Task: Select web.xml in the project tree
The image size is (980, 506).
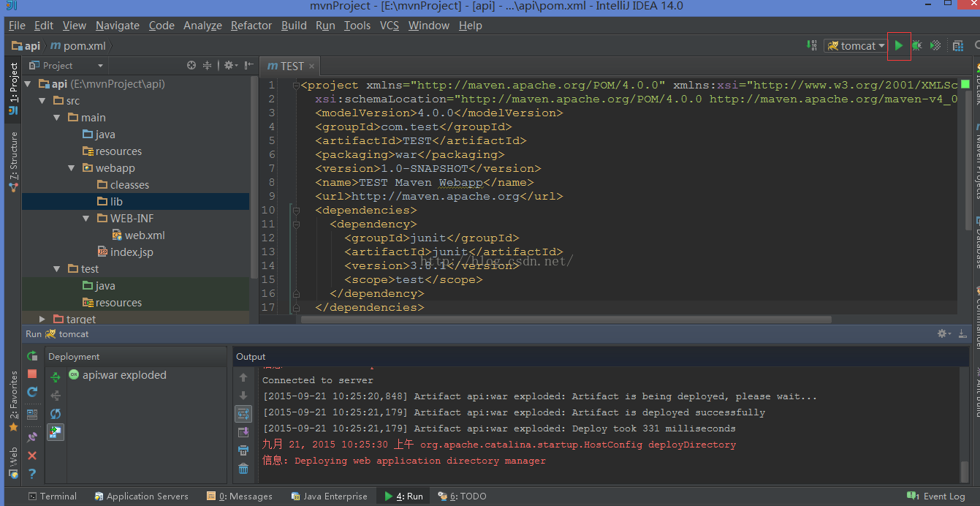Action: tap(138, 235)
